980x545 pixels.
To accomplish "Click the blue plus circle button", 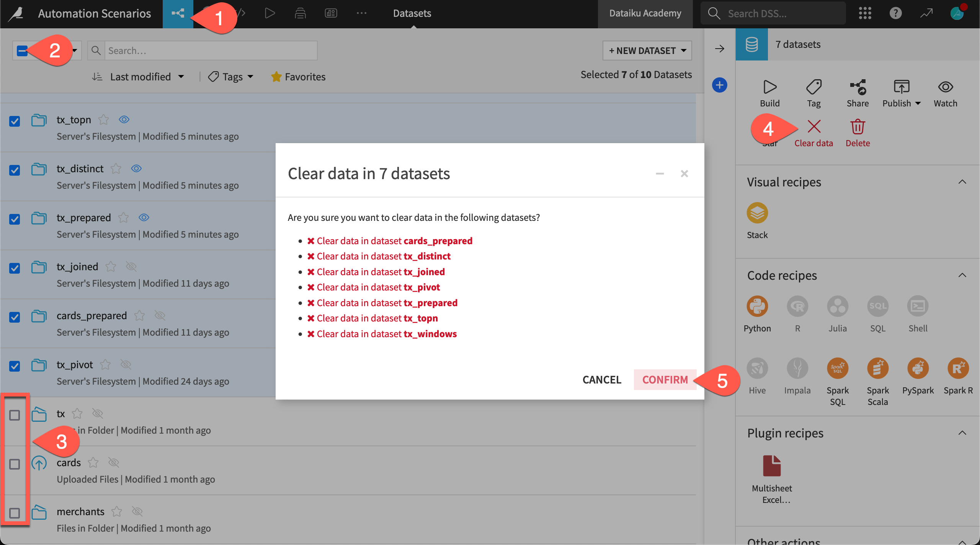I will 720,85.
